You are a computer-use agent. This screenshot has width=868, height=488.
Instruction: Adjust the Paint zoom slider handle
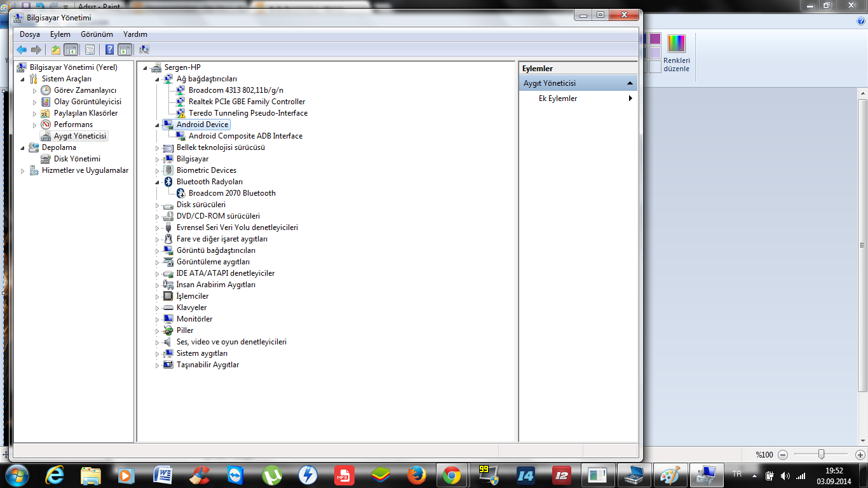822,454
